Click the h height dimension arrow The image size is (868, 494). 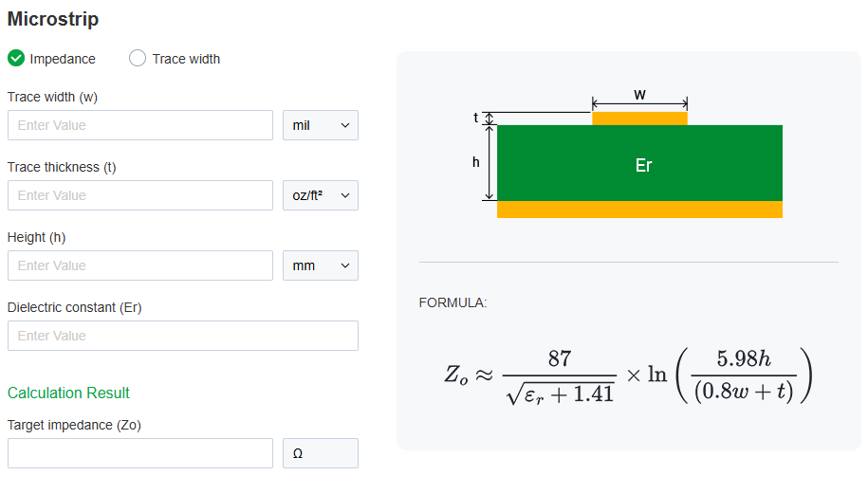[x=489, y=163]
